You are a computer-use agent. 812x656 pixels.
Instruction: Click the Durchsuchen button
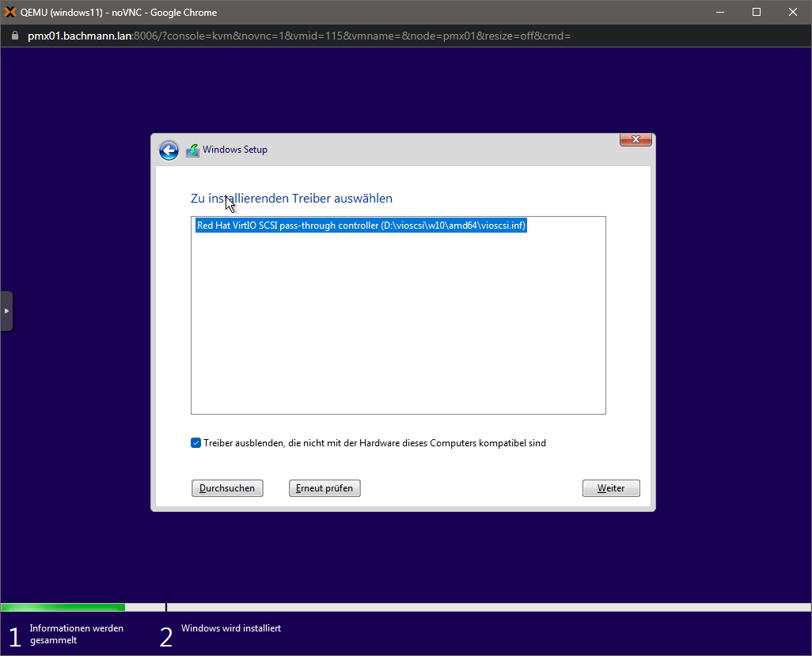[227, 488]
